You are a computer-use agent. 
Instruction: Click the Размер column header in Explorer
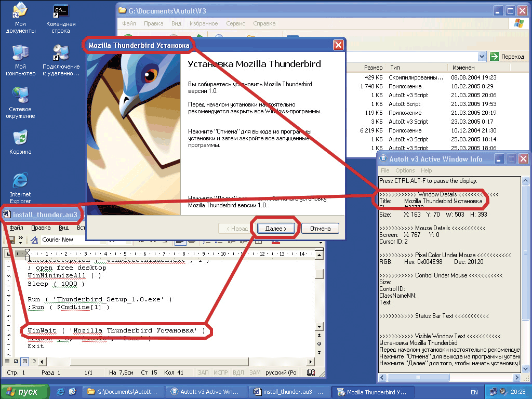tap(367, 68)
